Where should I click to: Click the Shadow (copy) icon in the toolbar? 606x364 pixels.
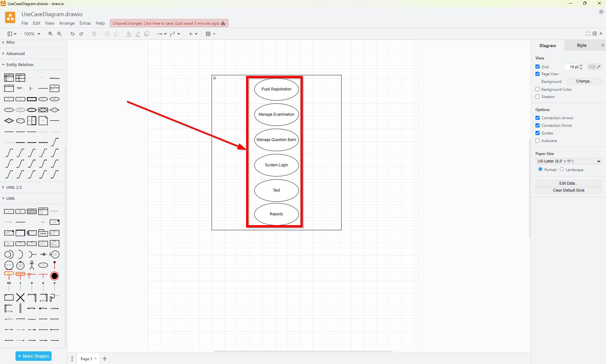[146, 34]
